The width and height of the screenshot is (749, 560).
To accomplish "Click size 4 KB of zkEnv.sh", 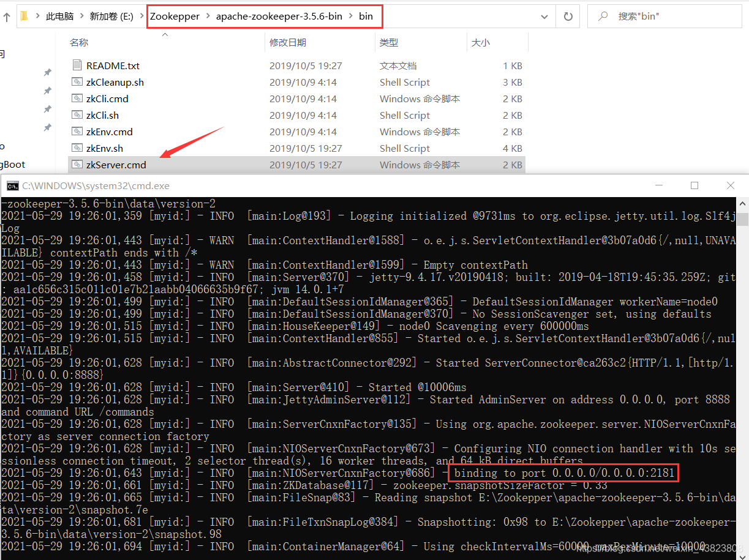I will coord(513,148).
